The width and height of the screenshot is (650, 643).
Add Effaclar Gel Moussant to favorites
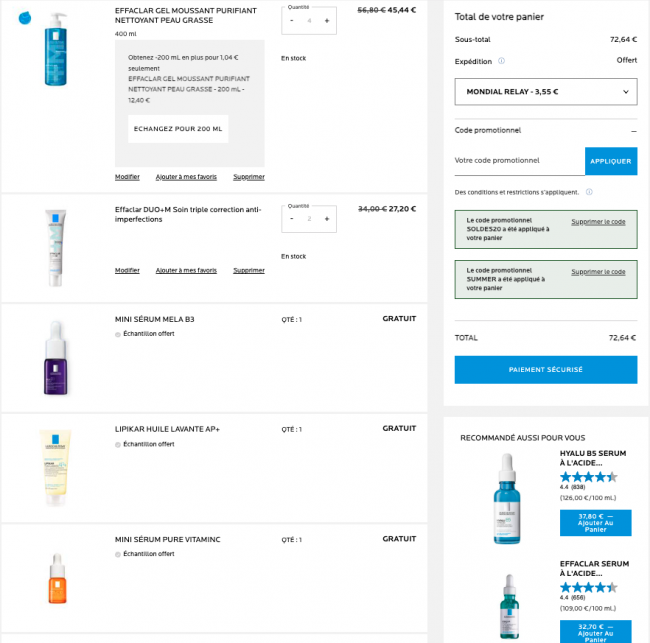(186, 177)
